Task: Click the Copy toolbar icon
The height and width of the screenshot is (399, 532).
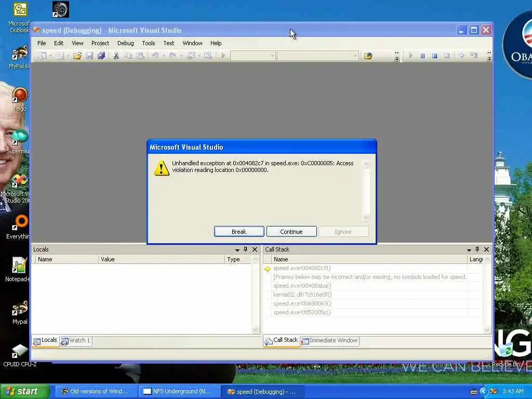Action: tap(128, 56)
